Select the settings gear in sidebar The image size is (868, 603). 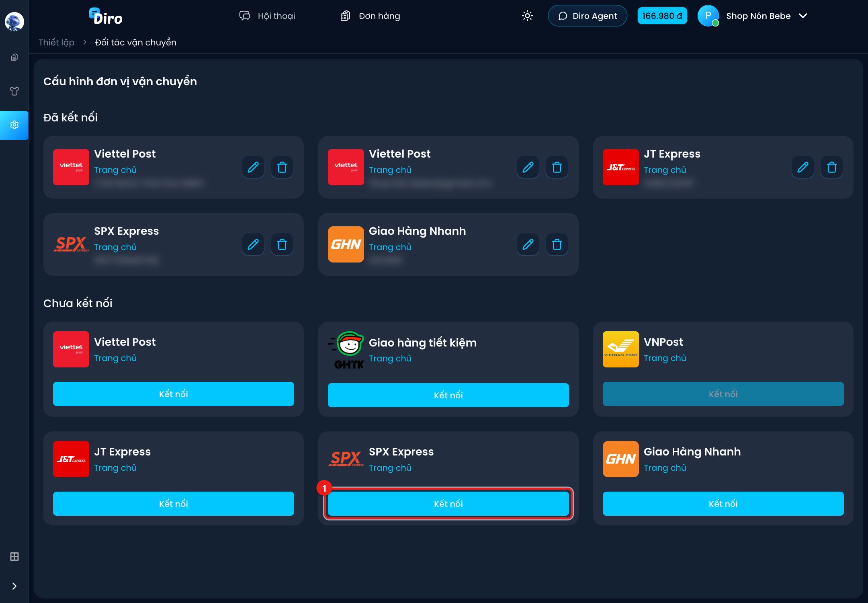[14, 125]
